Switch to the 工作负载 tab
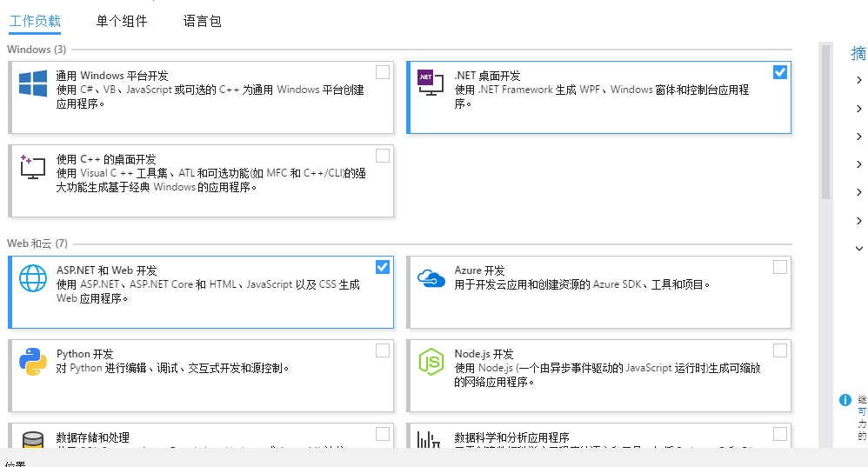 coord(35,21)
